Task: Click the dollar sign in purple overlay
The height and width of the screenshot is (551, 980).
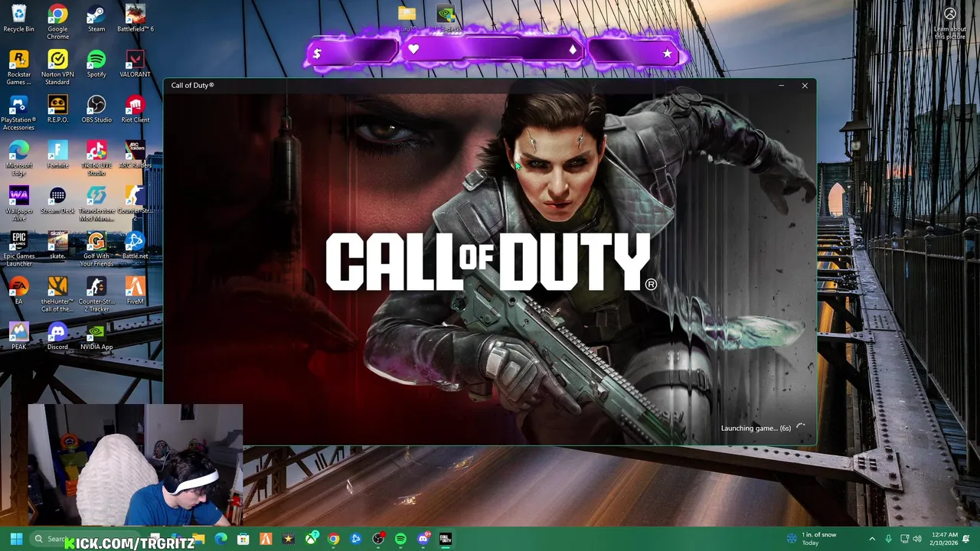Action: pos(317,54)
